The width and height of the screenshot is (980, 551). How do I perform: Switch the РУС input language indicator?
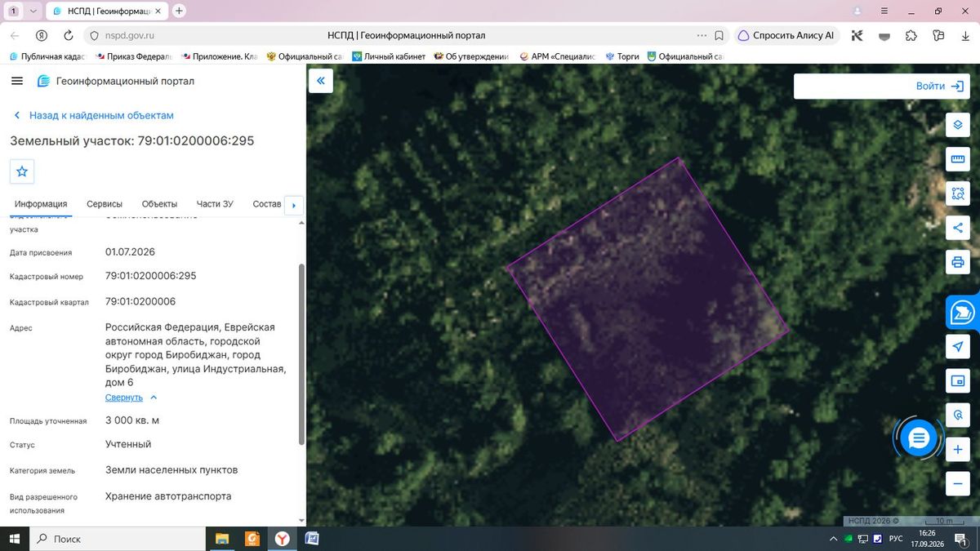(895, 539)
